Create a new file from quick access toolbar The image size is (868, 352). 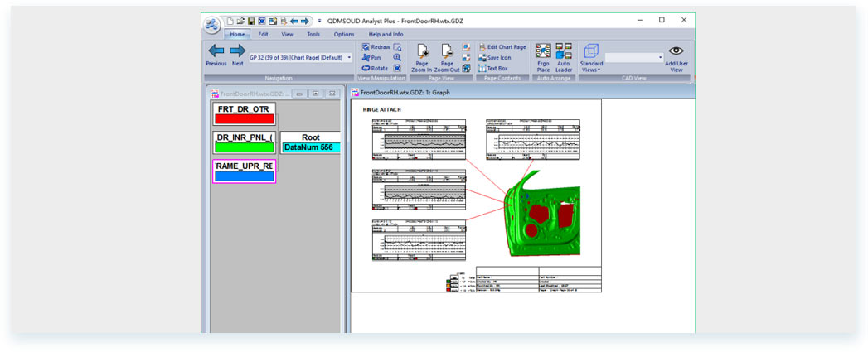230,21
